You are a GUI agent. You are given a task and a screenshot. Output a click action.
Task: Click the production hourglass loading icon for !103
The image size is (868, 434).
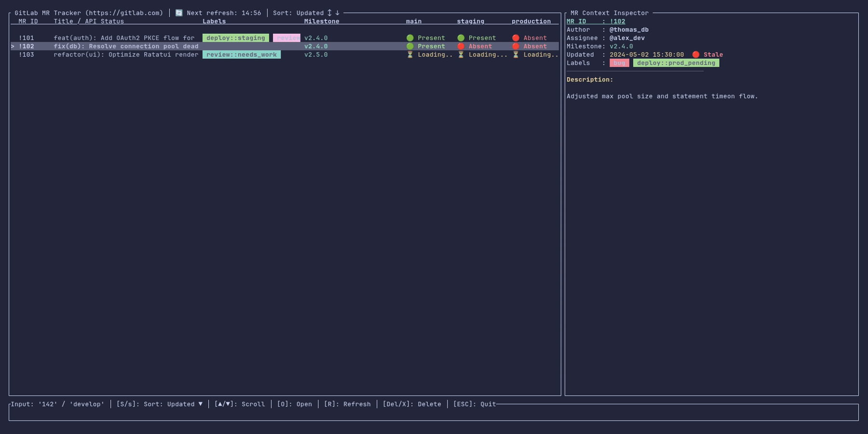(x=515, y=54)
